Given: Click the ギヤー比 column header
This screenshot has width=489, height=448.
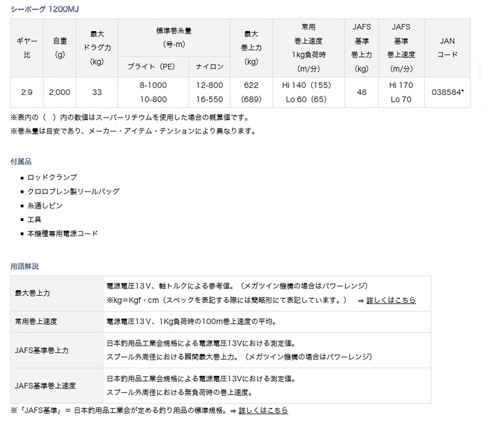Looking at the screenshot, I should [x=27, y=47].
